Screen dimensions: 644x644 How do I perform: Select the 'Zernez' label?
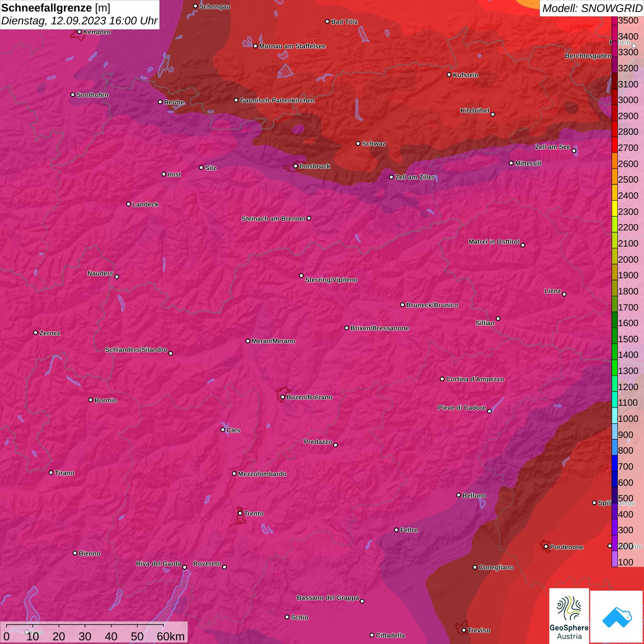[50, 333]
